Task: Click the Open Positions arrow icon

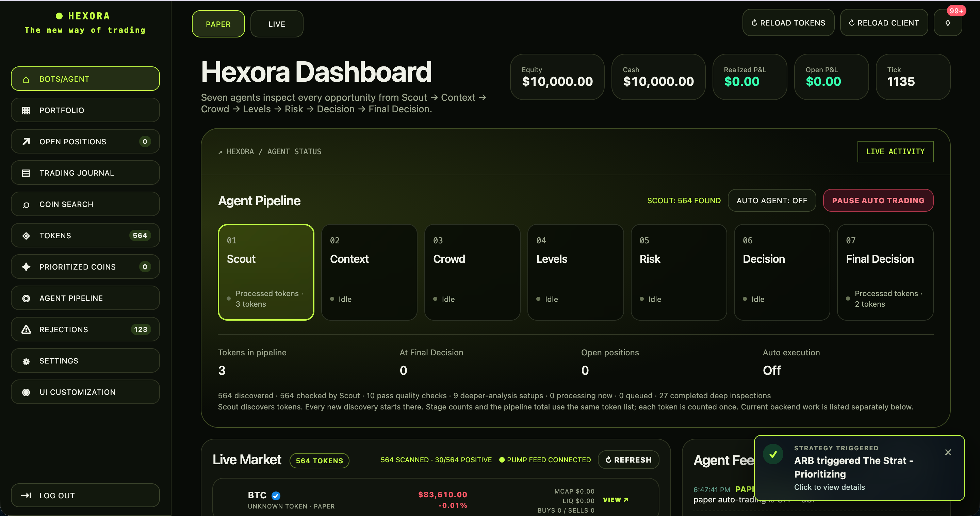Action: tap(26, 142)
